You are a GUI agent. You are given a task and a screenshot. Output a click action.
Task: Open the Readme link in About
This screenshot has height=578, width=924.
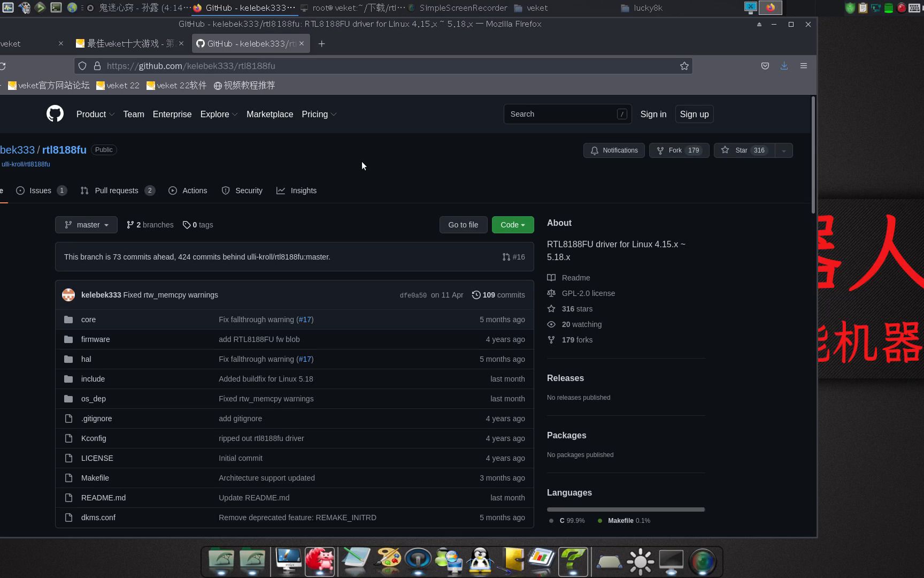click(569, 278)
